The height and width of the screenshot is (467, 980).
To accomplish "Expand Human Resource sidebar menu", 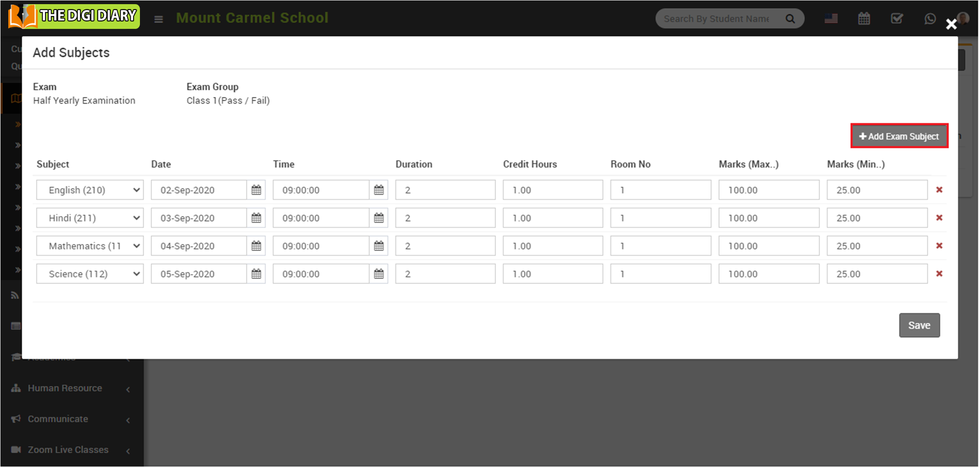I will (x=65, y=388).
